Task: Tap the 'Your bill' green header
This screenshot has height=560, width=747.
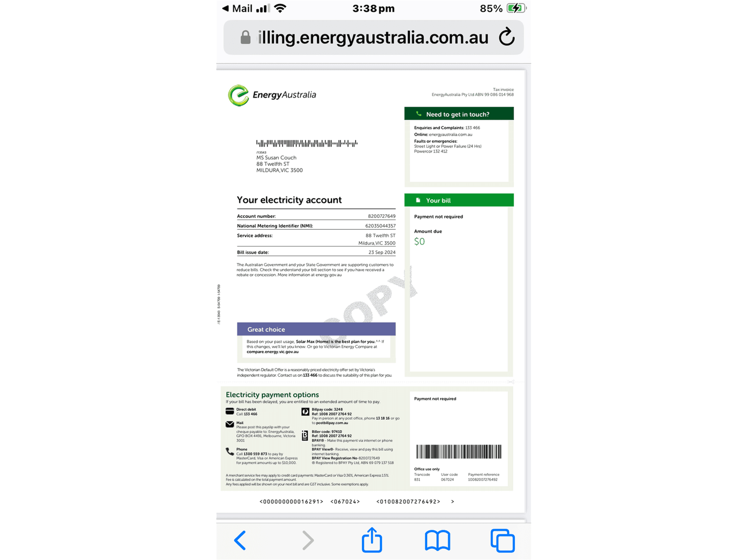Action: point(459,200)
